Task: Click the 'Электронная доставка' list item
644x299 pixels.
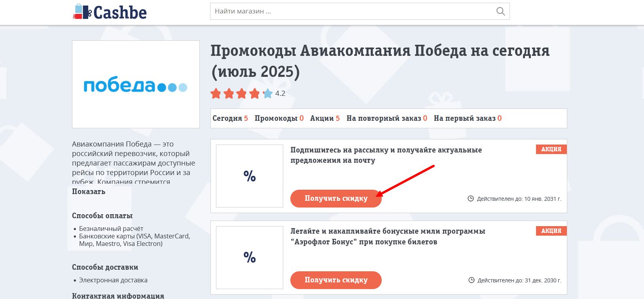Action: coord(113,280)
